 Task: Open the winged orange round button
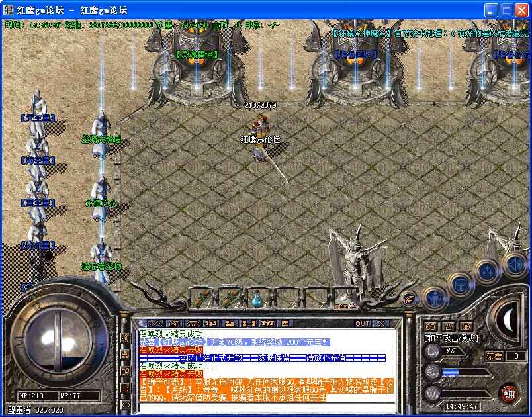(409, 300)
